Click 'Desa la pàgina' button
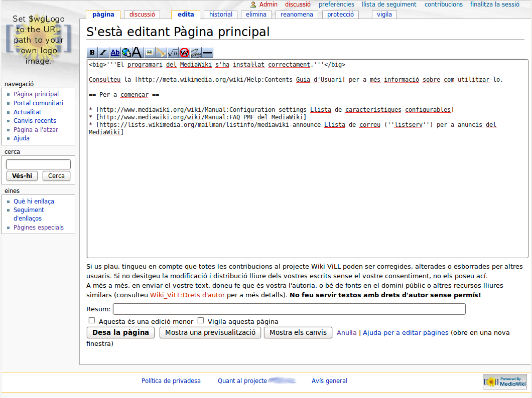 pyautogui.click(x=120, y=333)
